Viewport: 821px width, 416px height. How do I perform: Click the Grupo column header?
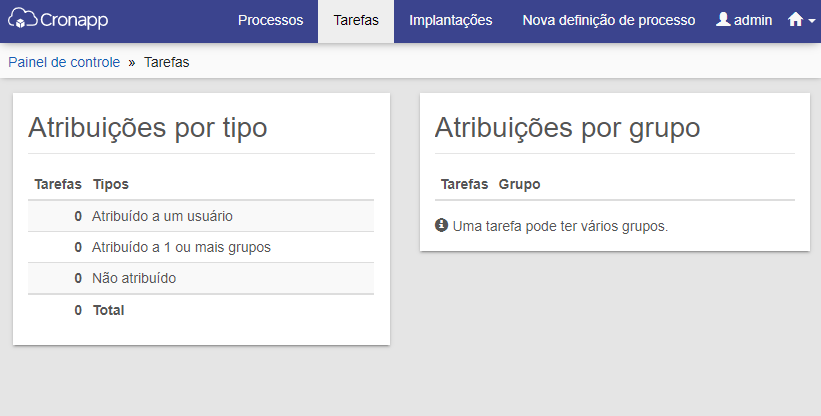[x=519, y=184]
